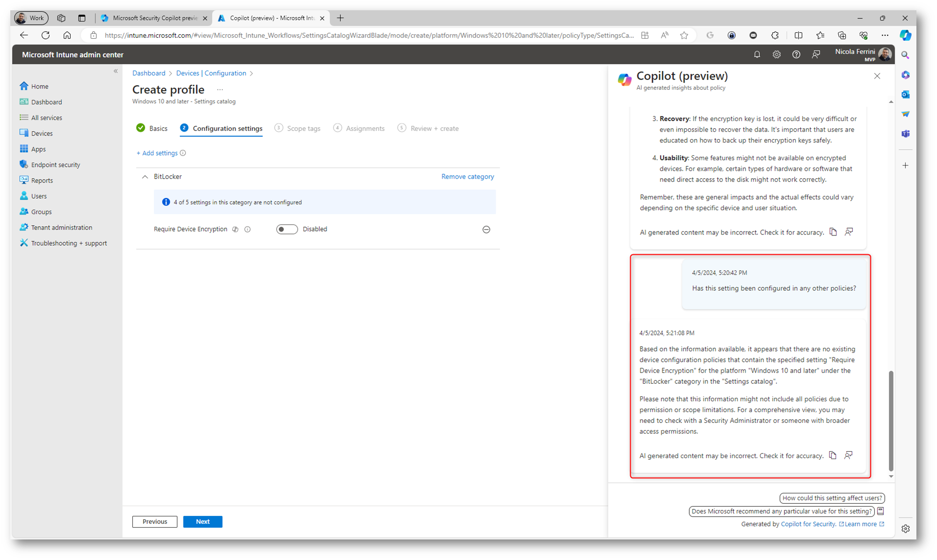Open Home in the Intune sidebar
Viewport: 937px width, 560px height.
pos(39,86)
